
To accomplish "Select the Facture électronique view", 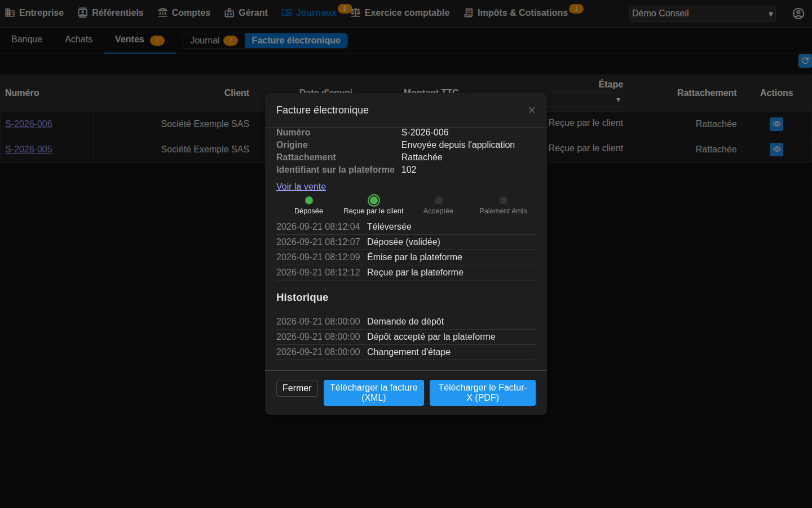I will [x=296, y=41].
